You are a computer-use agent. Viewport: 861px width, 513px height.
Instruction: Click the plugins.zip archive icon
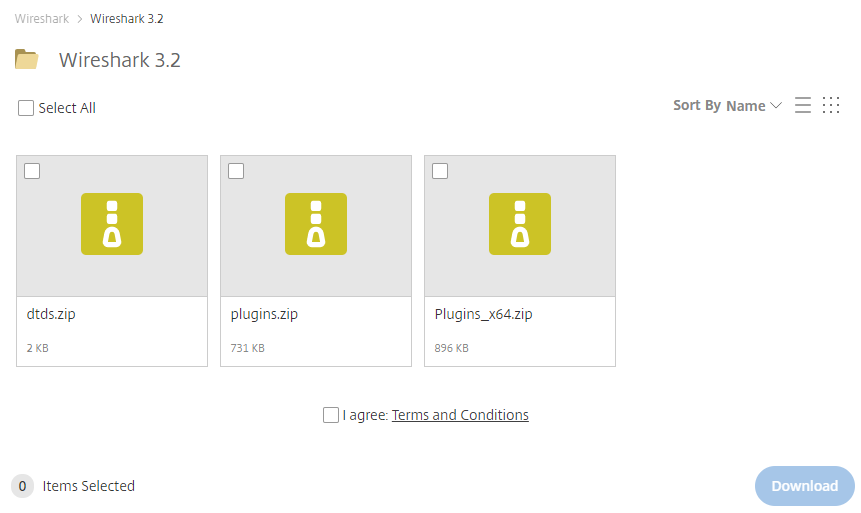tap(316, 224)
